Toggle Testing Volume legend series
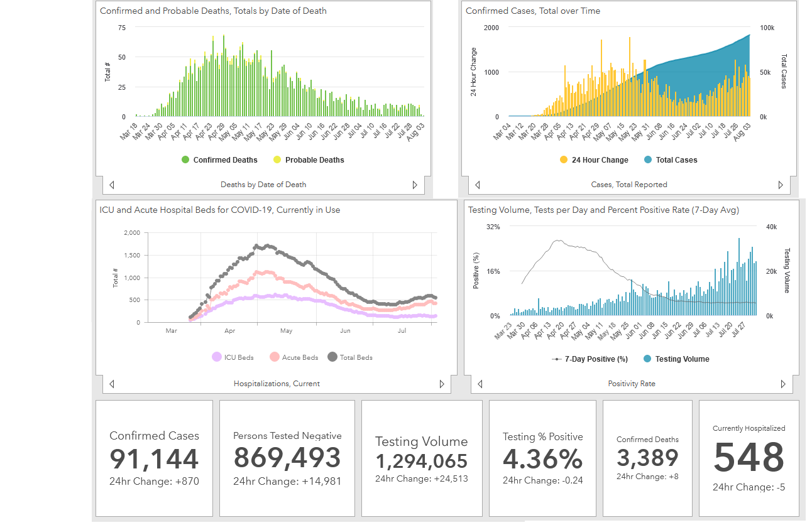 click(x=676, y=359)
